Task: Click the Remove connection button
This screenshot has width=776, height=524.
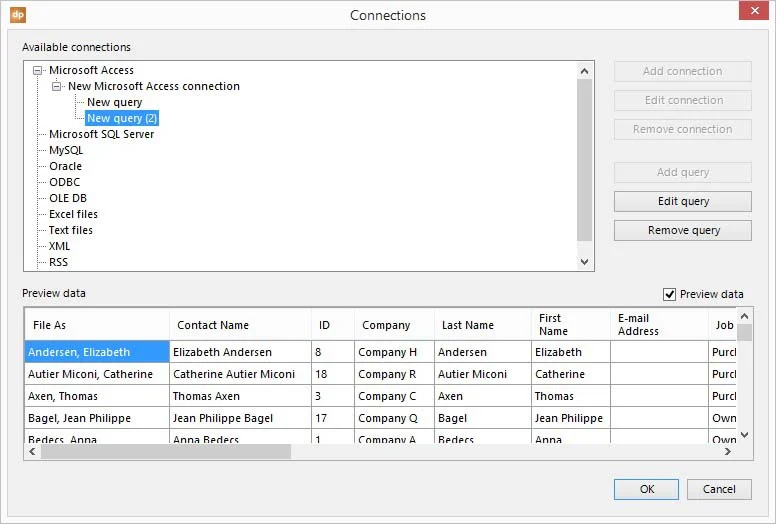Action: tap(682, 129)
